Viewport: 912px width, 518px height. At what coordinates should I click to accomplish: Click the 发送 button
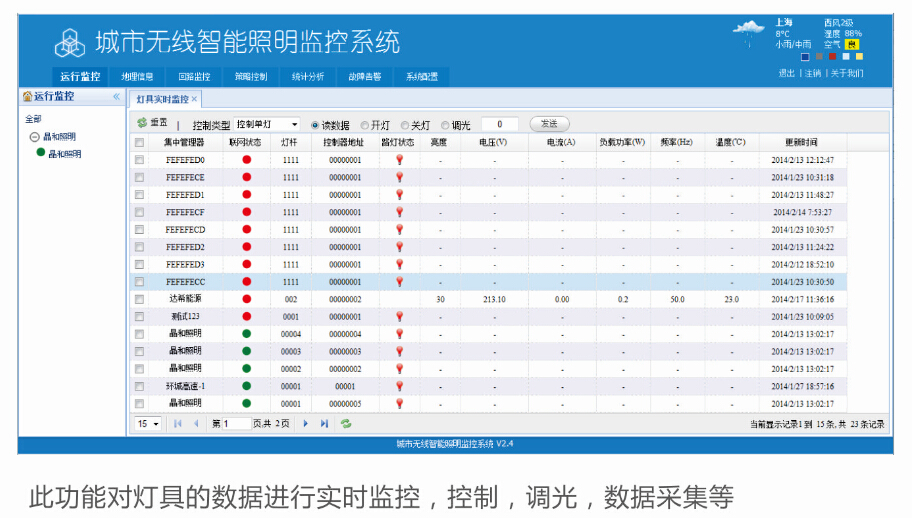549,123
